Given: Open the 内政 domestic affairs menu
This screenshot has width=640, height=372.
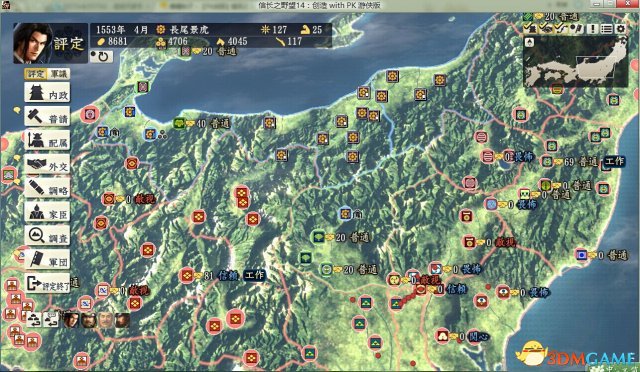Looking at the screenshot, I should tap(47, 92).
